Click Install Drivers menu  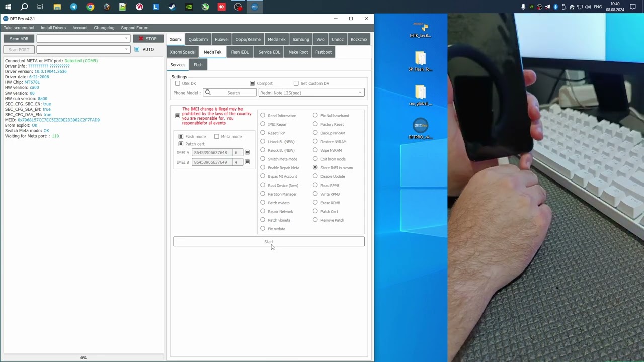pyautogui.click(x=53, y=28)
